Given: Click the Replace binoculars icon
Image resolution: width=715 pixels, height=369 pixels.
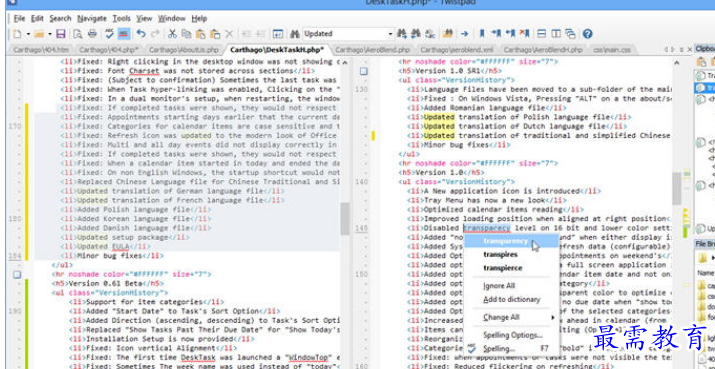Looking at the screenshot, I should (430, 34).
